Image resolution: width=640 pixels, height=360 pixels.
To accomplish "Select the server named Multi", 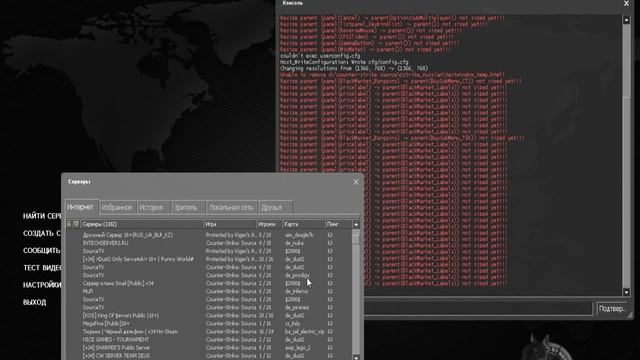I will 209,291.
